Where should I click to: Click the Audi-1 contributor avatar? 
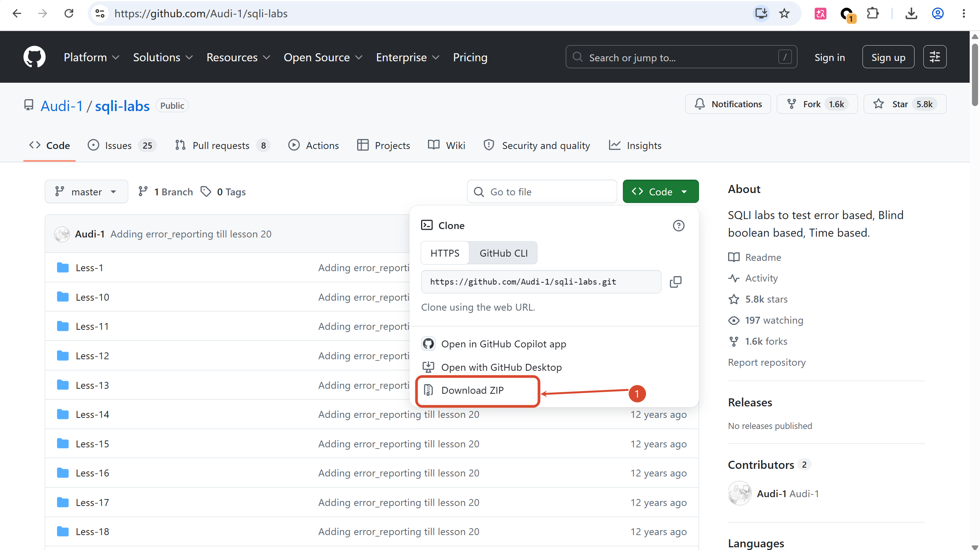tap(740, 493)
